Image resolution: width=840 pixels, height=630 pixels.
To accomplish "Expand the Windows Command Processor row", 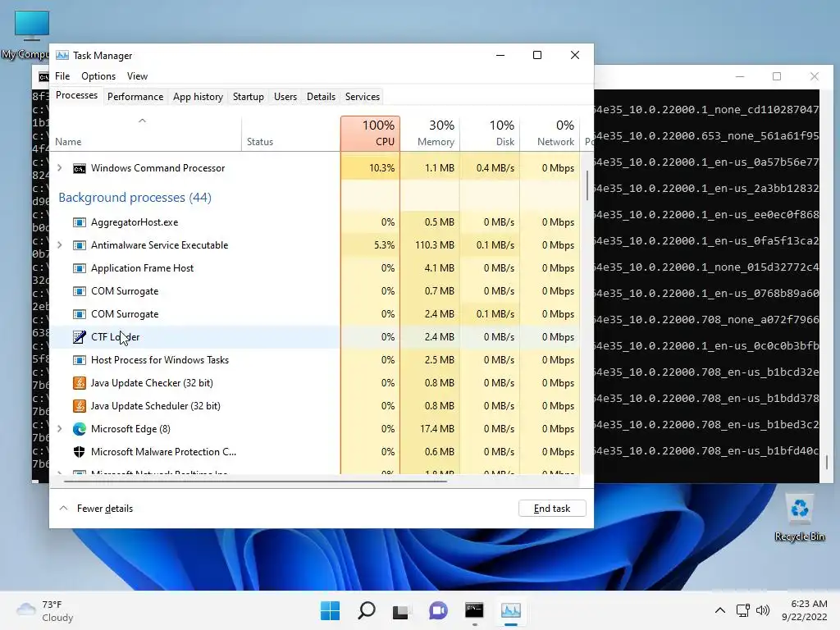I will 59,168.
